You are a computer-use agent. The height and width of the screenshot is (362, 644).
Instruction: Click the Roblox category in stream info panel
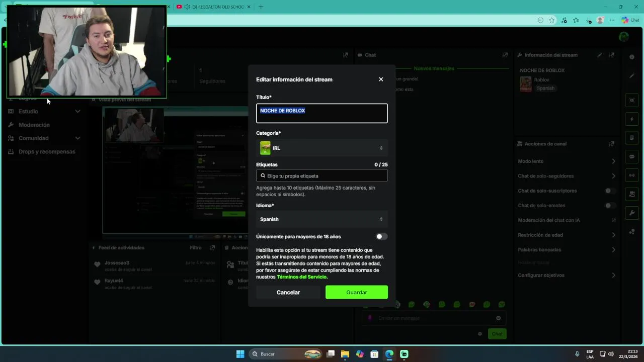tap(541, 80)
